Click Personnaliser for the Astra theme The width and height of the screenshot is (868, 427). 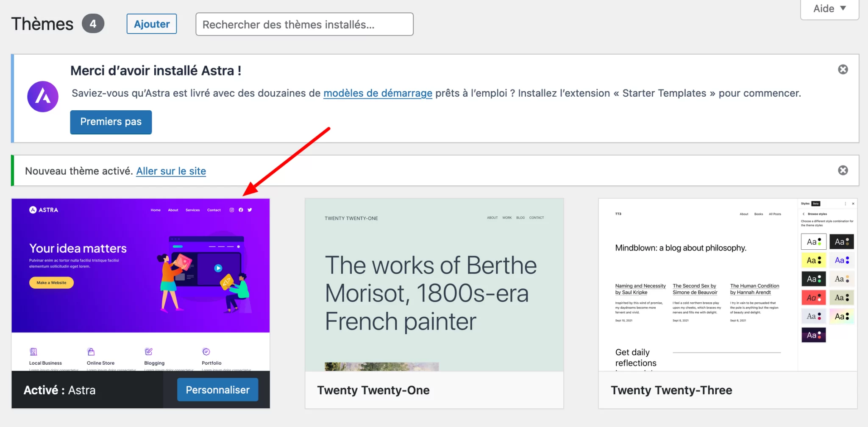(217, 390)
